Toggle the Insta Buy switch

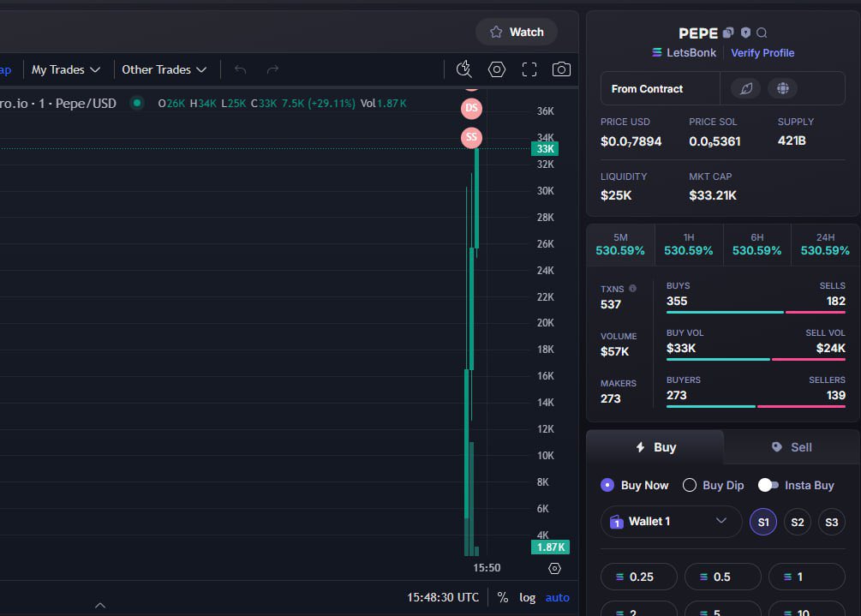point(768,485)
